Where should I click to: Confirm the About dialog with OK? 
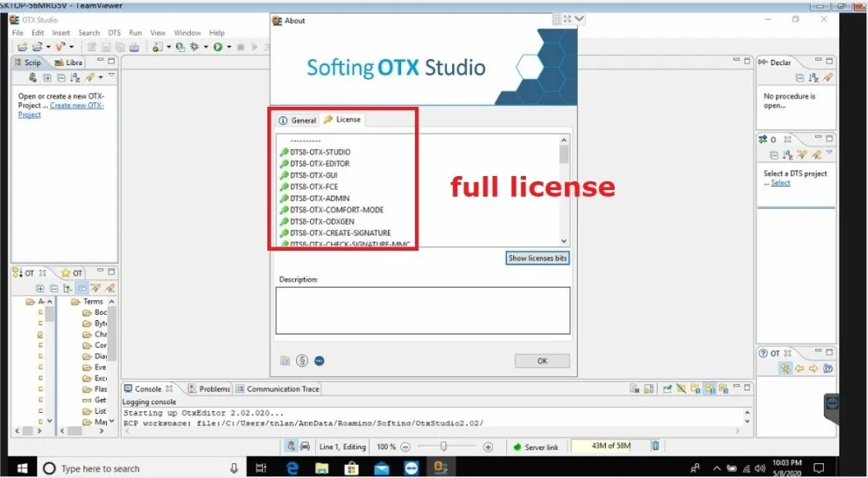(542, 361)
